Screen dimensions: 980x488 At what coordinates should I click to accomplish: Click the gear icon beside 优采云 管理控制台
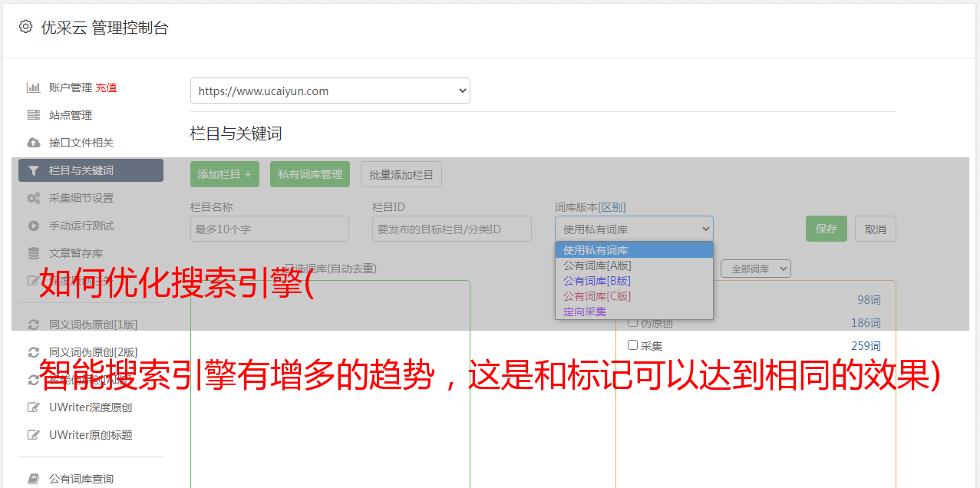tap(25, 27)
